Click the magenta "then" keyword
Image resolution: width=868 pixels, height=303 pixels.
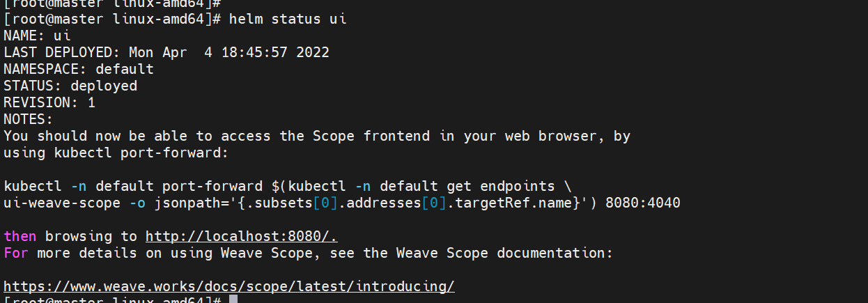pos(20,236)
